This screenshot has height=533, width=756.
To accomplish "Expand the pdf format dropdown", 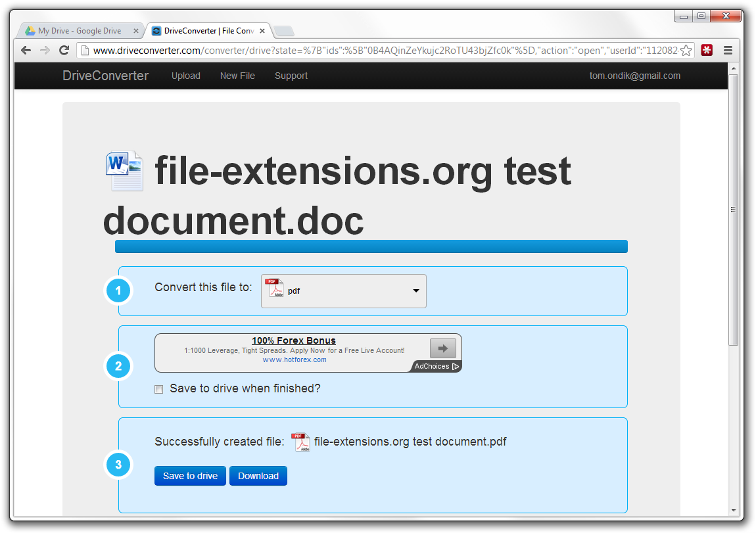I will [344, 291].
